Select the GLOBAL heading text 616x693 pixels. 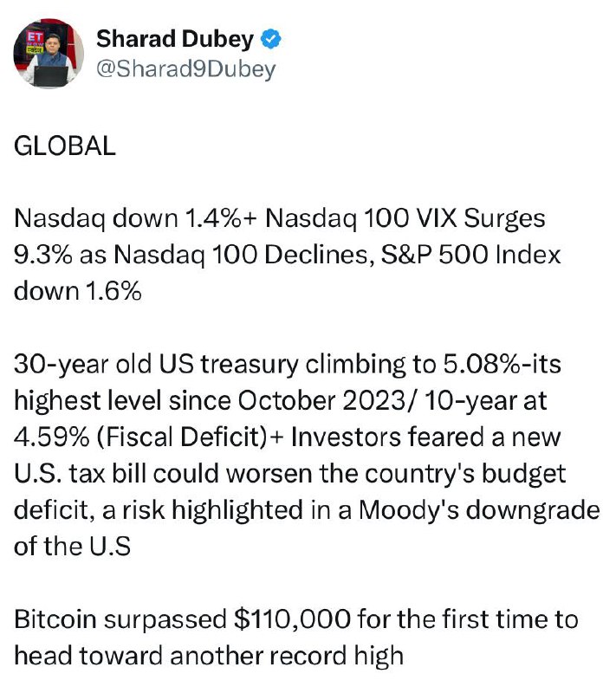(65, 146)
